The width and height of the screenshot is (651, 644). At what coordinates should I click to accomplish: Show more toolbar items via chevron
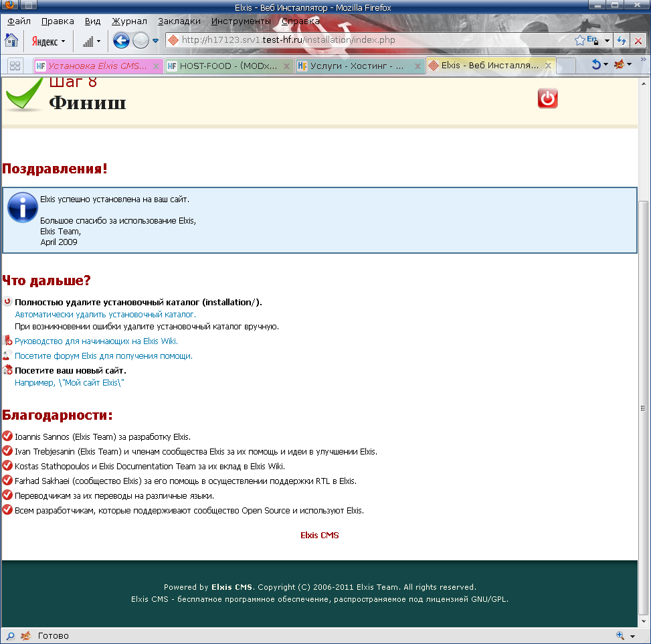coord(643,60)
